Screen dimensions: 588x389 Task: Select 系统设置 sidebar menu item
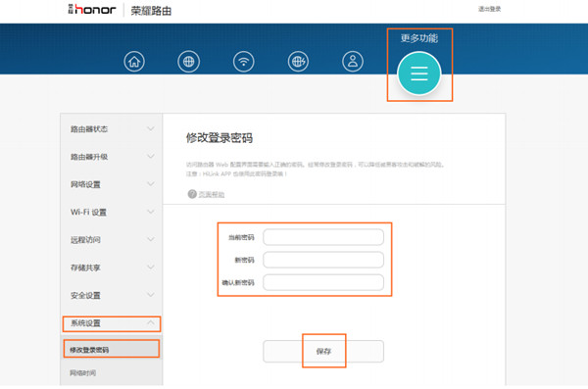coord(112,323)
